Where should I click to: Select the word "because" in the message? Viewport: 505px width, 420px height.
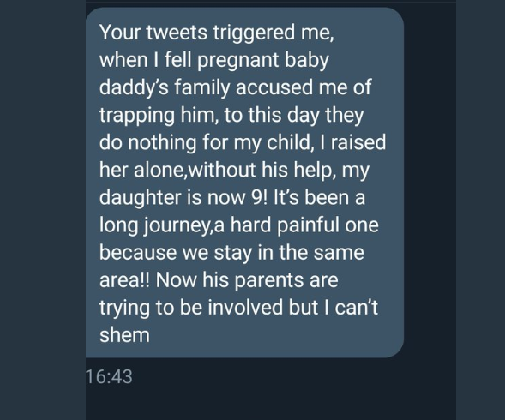click(138, 253)
